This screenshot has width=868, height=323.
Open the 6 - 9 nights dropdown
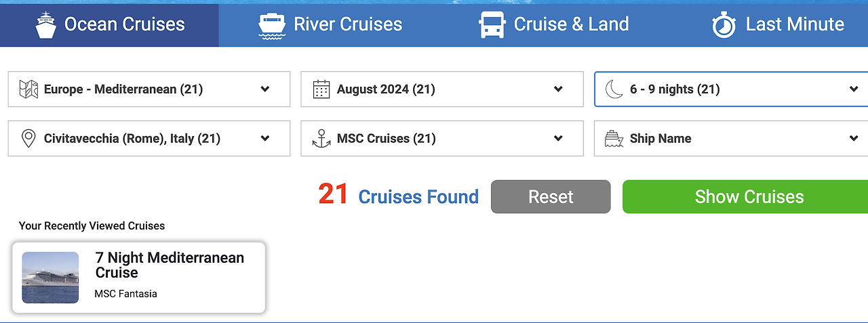point(731,89)
